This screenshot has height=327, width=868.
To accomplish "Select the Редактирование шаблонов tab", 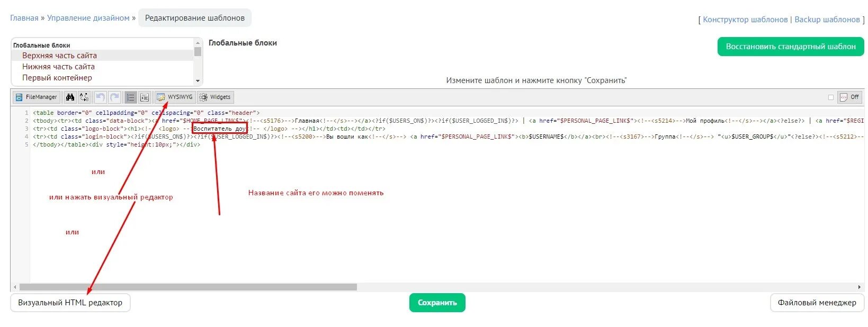I will [x=195, y=18].
